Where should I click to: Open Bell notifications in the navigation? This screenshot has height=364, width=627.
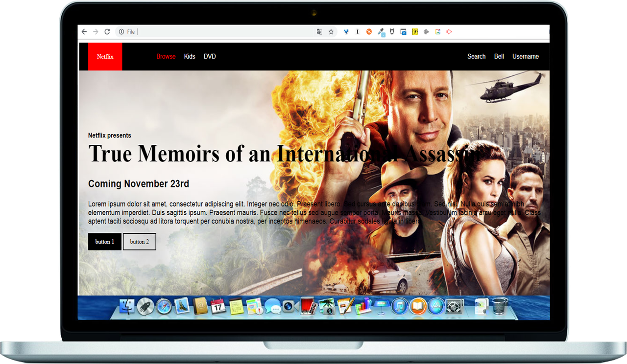tap(499, 57)
